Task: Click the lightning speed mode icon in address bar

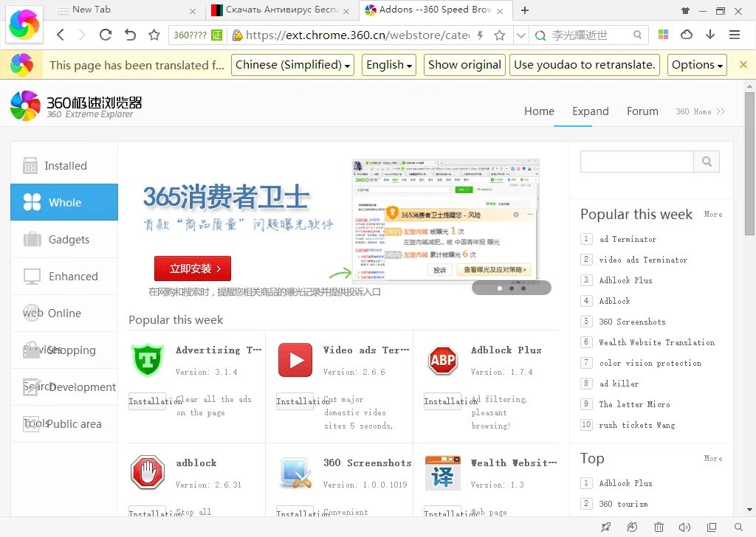Action: [480, 35]
